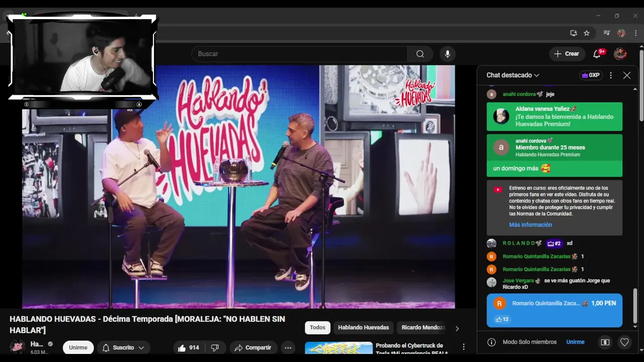
Task: Focus the Buscar search field
Action: tap(299, 54)
